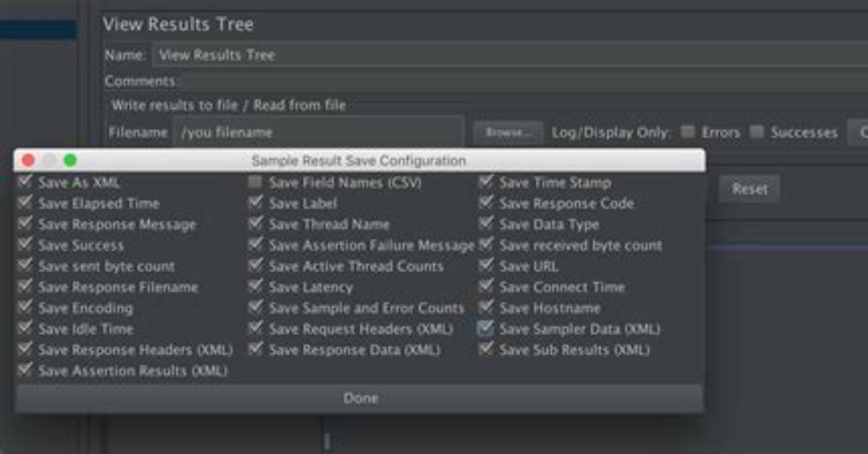Uncheck Save Thread Name option
Image resolution: width=868 pixels, height=454 pixels.
pyautogui.click(x=255, y=224)
